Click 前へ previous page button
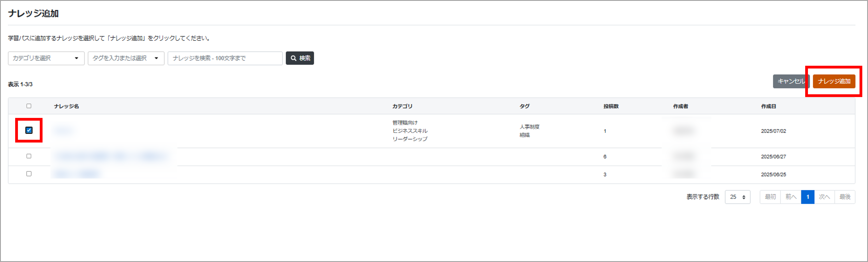This screenshot has width=868, height=262. pos(790,197)
